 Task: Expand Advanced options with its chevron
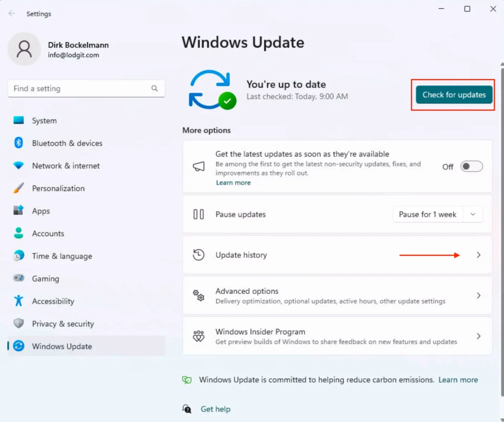478,296
